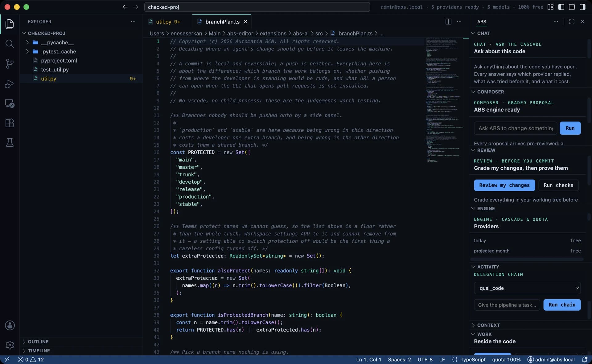Select the ABS panel tab
Image resolution: width=592 pixels, height=364 pixels.
[481, 22]
